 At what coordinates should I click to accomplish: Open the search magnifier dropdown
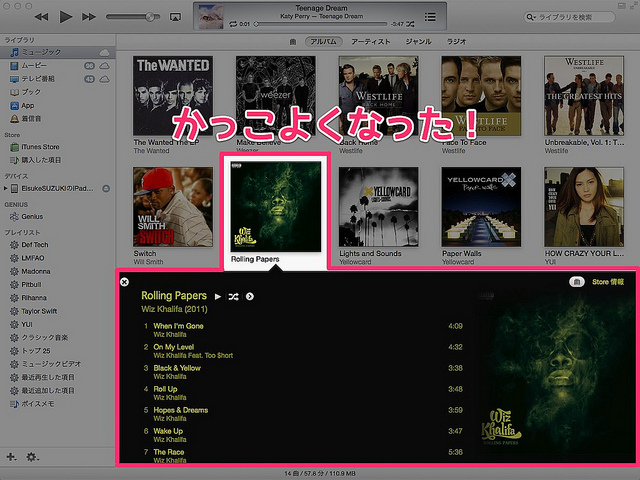click(531, 17)
